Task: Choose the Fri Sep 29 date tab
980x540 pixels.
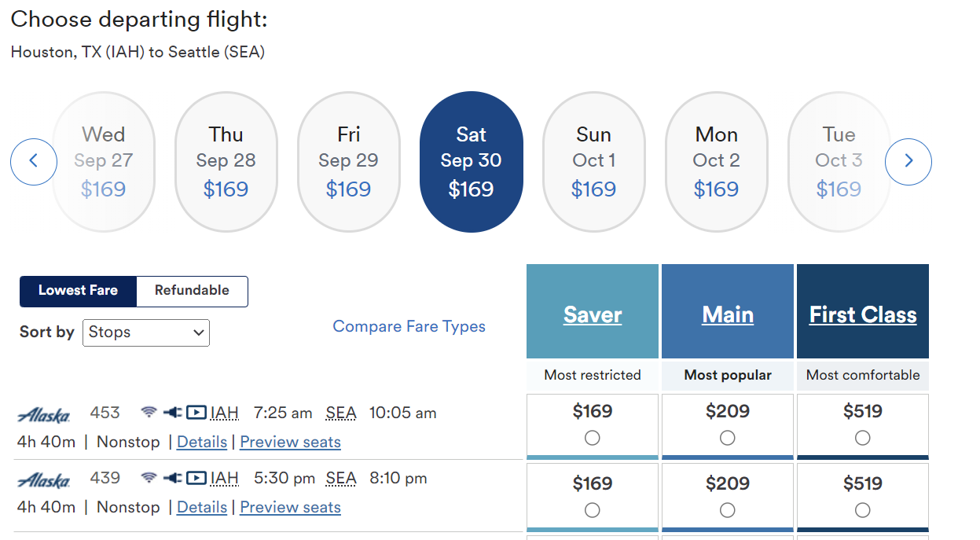Action: [348, 162]
